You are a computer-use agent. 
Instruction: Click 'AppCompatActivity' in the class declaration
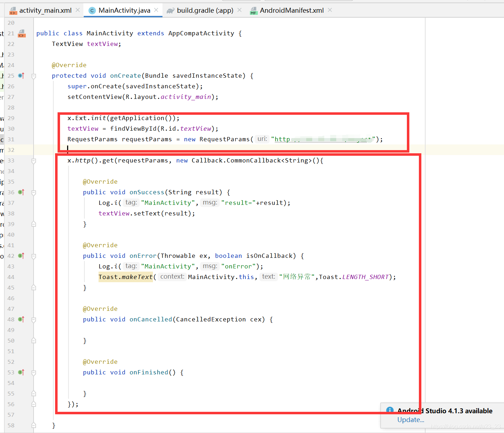pos(201,33)
